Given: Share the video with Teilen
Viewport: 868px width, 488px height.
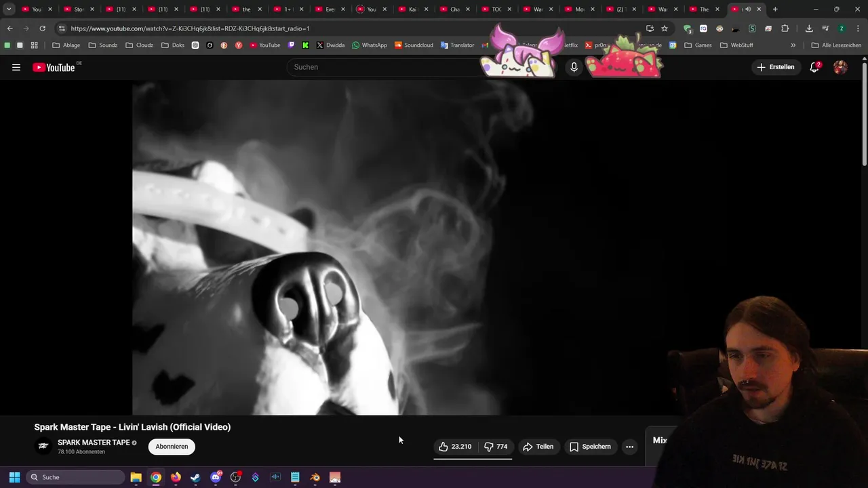Looking at the screenshot, I should pyautogui.click(x=538, y=447).
